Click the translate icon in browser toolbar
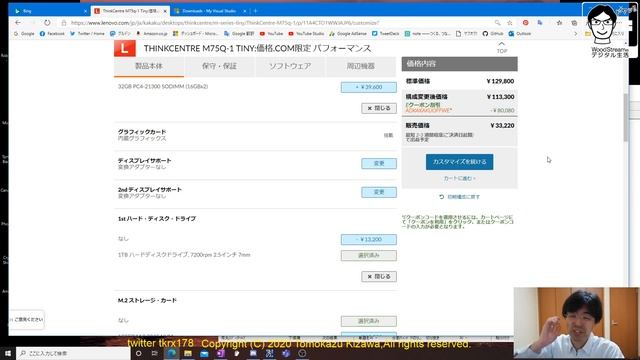The height and width of the screenshot is (360, 640). click(x=540, y=23)
